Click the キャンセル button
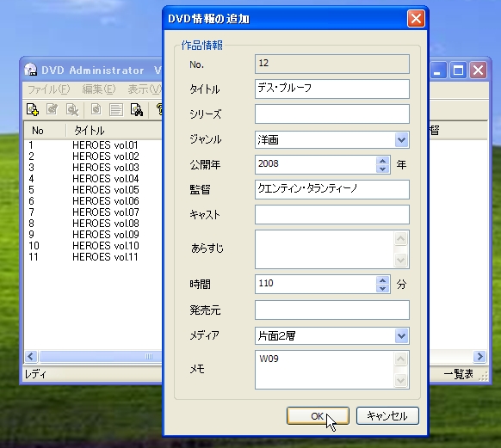 [x=387, y=416]
